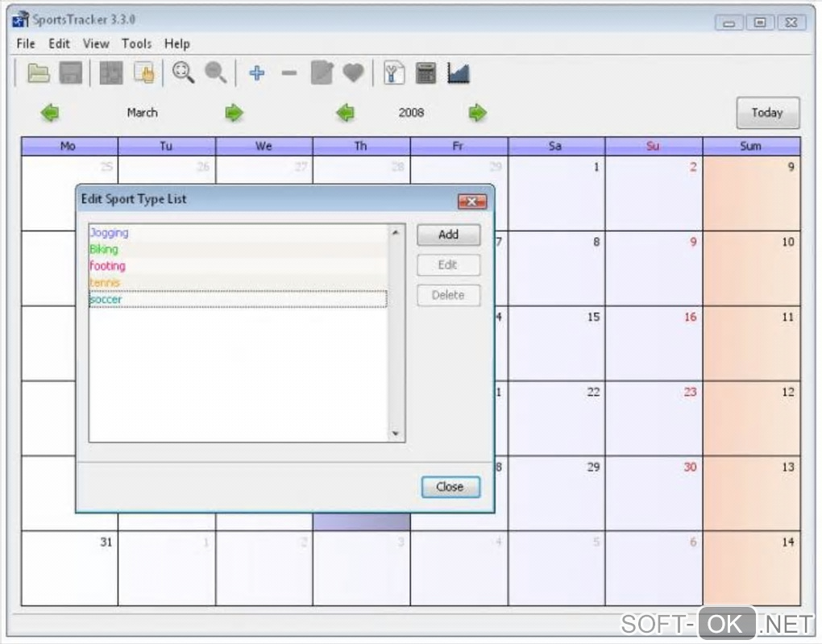Click the Save floppy disk toolbar icon
Viewport: 822px width, 644px height.
tap(71, 73)
